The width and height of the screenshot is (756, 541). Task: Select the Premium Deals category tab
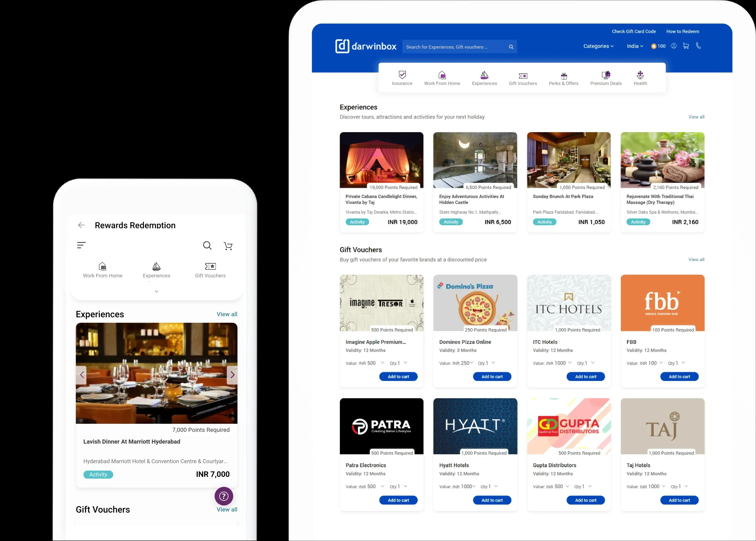click(605, 78)
